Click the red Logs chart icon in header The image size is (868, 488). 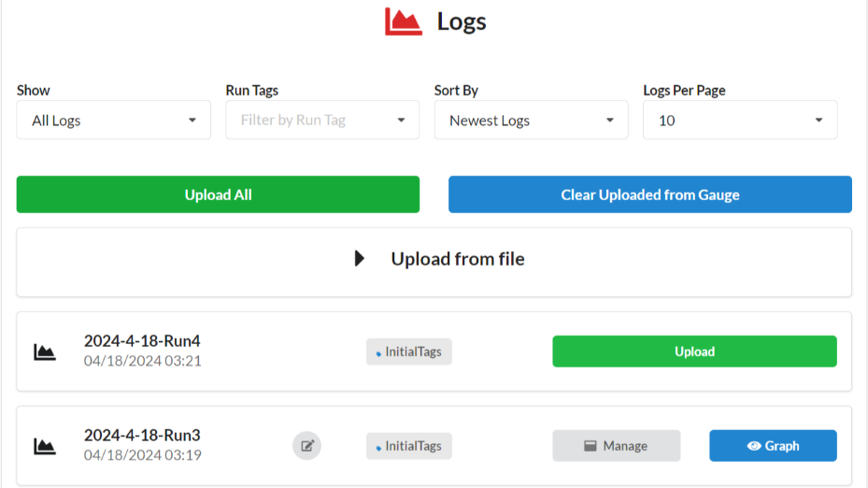(404, 22)
